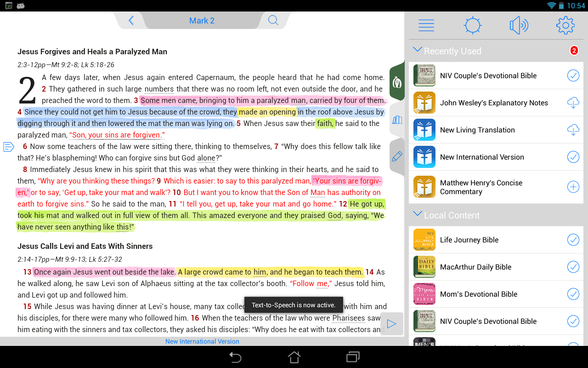Open New Living Translation cover thumbnail
Viewport: 588px width, 368px height.
click(424, 130)
